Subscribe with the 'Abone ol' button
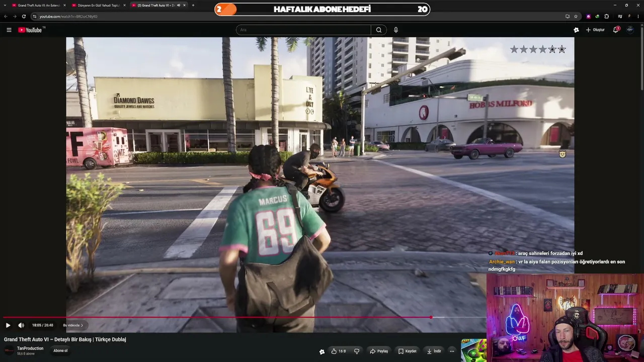This screenshot has height=362, width=644. click(60, 350)
